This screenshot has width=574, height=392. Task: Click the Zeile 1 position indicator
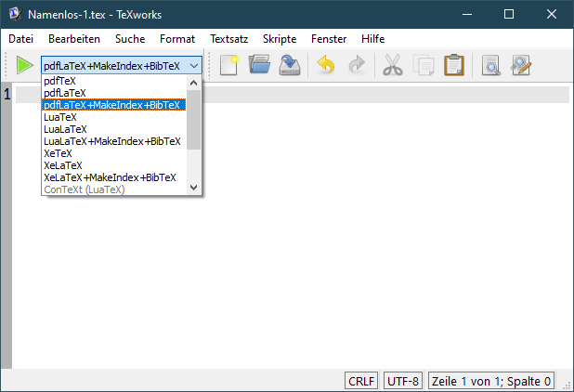pos(492,381)
